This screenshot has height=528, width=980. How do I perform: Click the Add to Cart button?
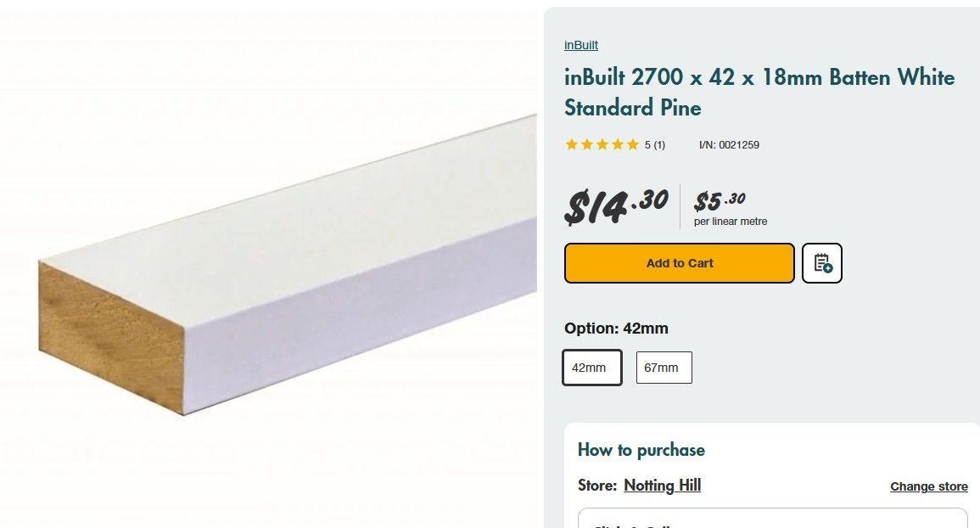pyautogui.click(x=679, y=263)
